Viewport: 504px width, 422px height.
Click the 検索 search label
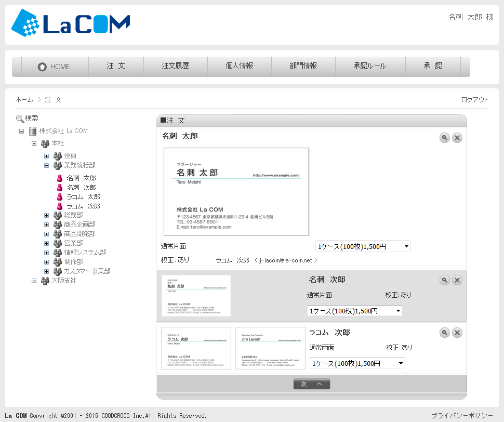click(x=32, y=118)
